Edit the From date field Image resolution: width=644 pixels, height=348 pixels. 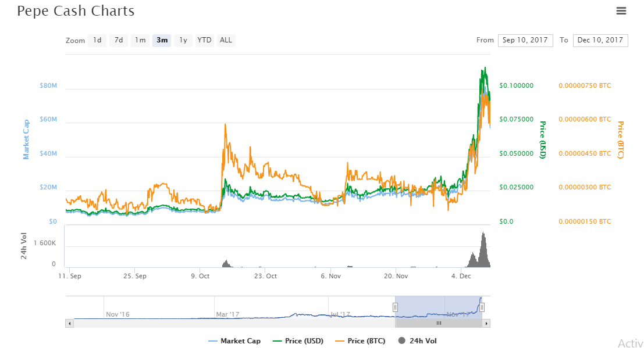pos(525,40)
